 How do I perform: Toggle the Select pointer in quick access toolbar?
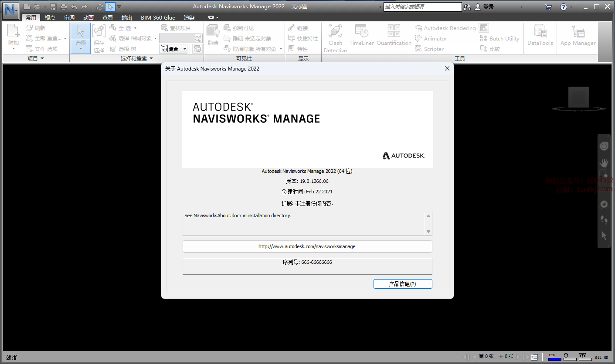click(110, 7)
